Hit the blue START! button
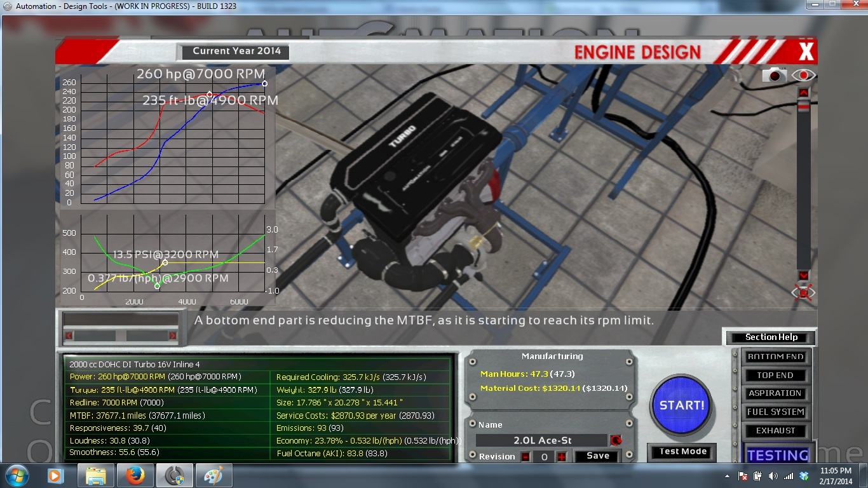 pos(682,405)
